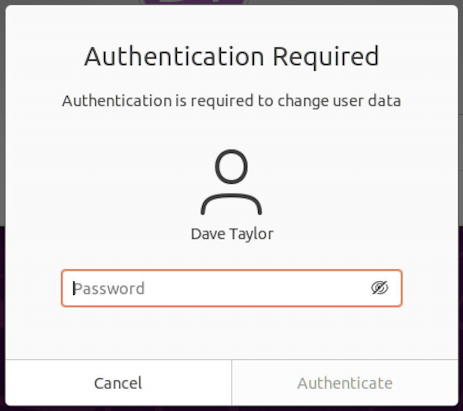Image resolution: width=463 pixels, height=411 pixels.
Task: Click the Password placeholder text
Action: click(109, 289)
